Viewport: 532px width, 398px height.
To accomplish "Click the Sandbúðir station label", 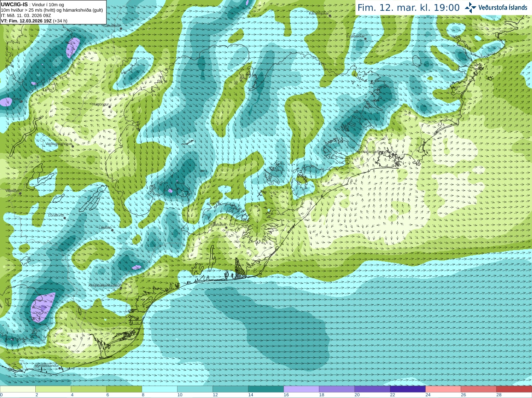I will tap(111, 26).
